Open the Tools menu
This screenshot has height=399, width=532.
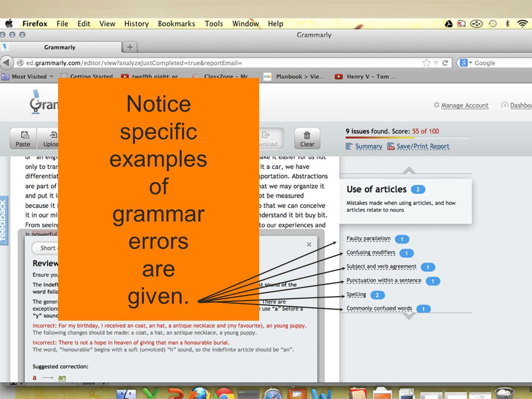(x=214, y=23)
